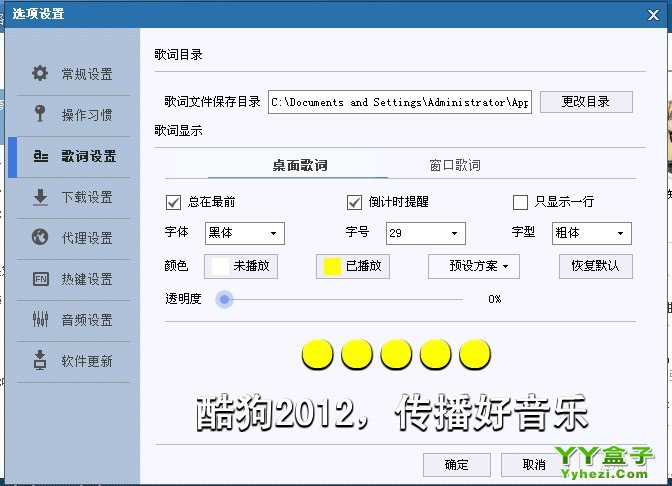This screenshot has width=672, height=486.
Task: Uncheck the 倒计时提醒 checkbox
Action: point(354,202)
